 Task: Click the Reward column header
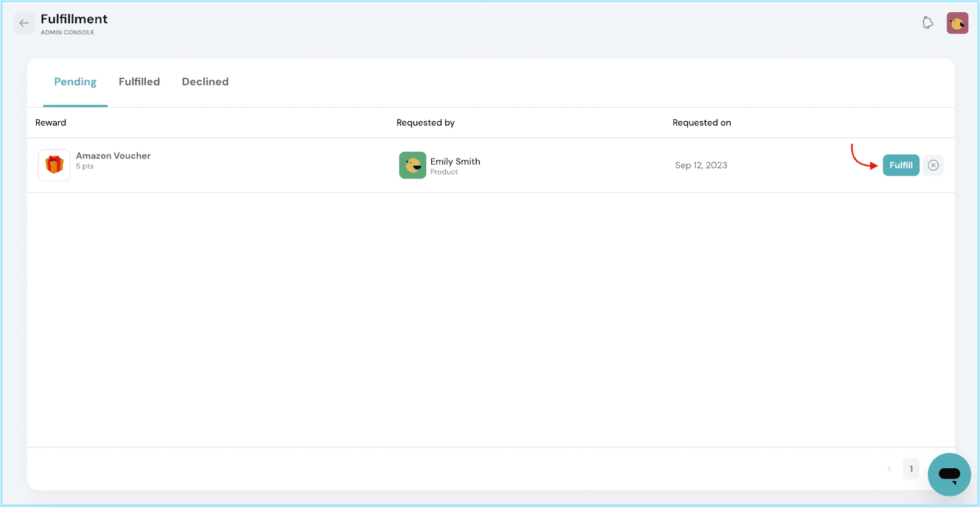[51, 122]
